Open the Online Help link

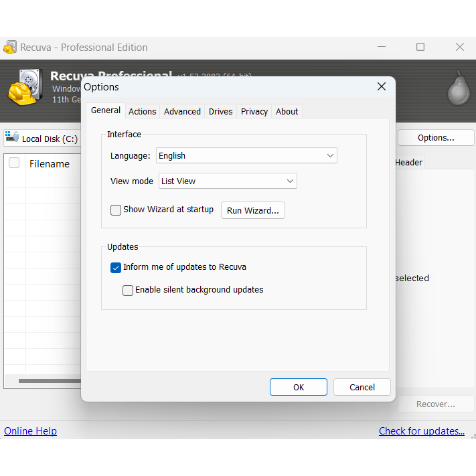(31, 431)
